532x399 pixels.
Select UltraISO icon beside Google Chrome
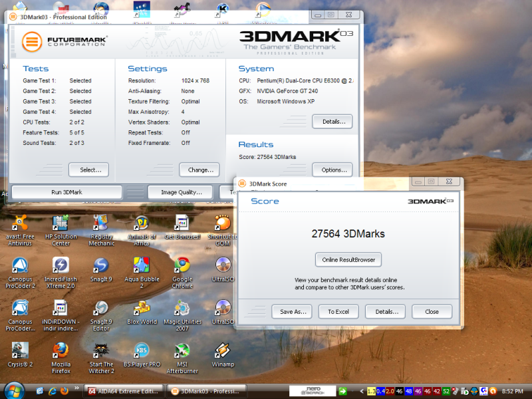[223, 270]
